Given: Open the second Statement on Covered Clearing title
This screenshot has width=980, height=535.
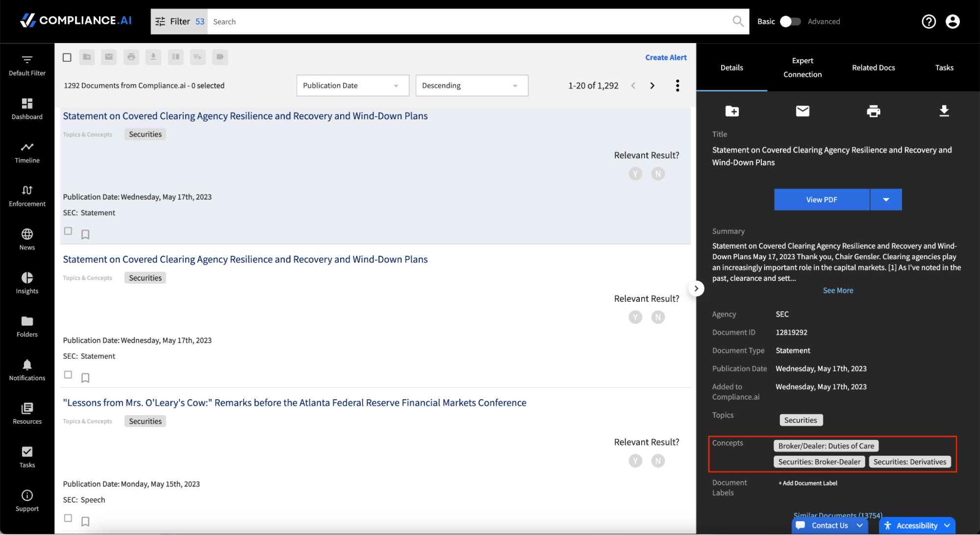Looking at the screenshot, I should pos(245,259).
